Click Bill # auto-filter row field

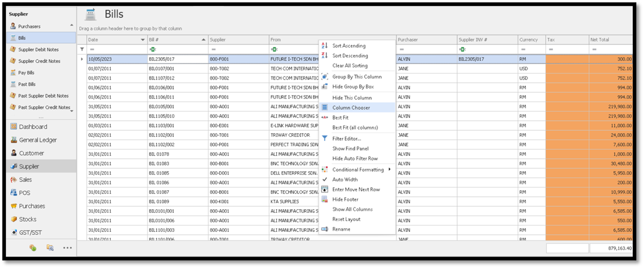coord(177,49)
